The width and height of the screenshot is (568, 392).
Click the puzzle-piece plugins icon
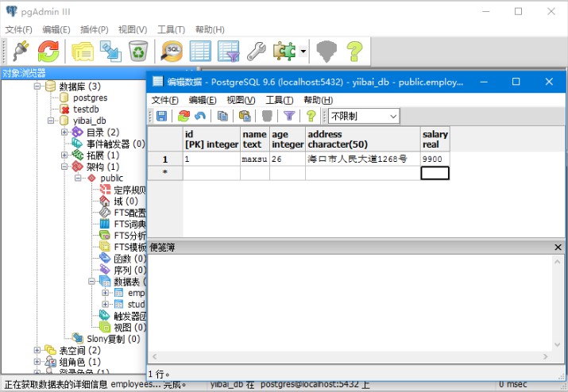point(284,51)
